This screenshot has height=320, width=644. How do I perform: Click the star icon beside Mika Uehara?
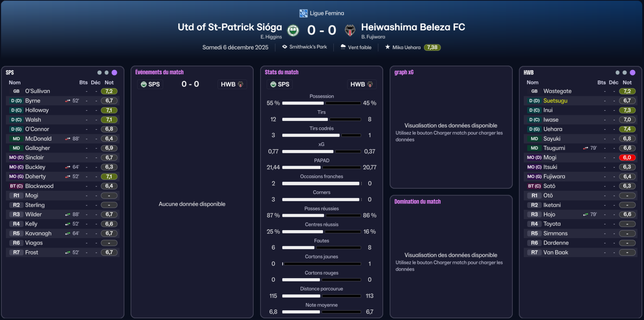pos(387,47)
